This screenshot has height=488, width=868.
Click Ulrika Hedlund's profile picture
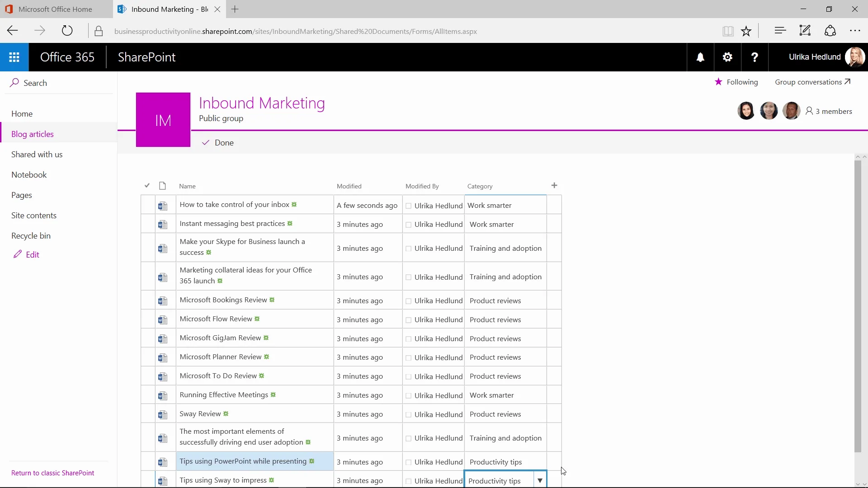854,57
